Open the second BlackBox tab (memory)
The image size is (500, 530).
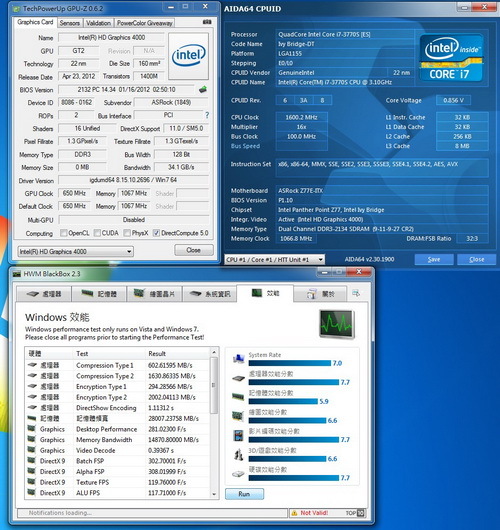pos(99,294)
